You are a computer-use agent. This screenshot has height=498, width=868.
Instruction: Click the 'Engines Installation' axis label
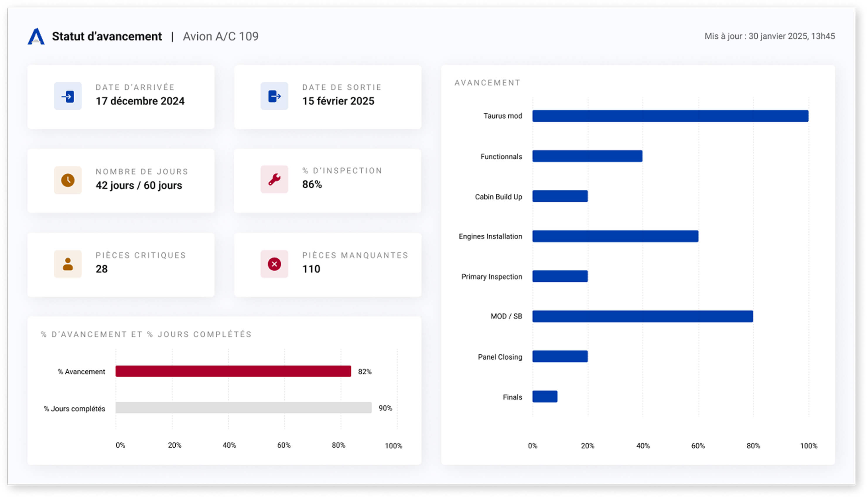click(x=490, y=236)
